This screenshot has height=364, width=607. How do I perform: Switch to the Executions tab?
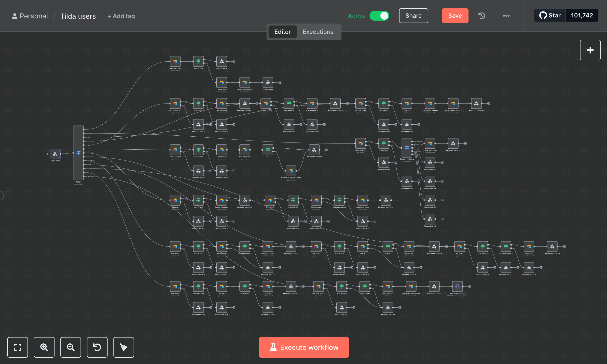click(318, 32)
